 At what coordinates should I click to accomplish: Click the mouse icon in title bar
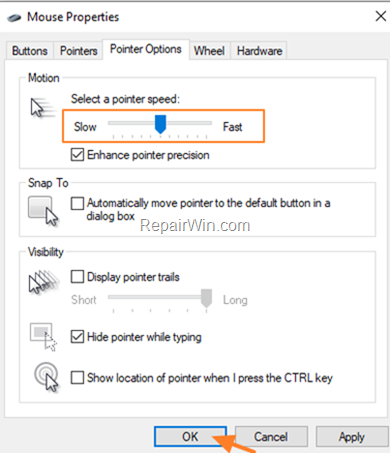[14, 17]
